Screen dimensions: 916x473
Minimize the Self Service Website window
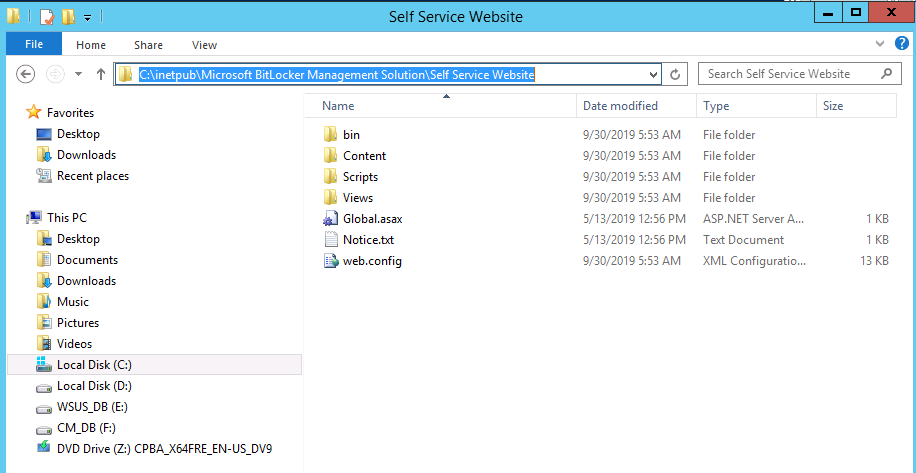[828, 13]
